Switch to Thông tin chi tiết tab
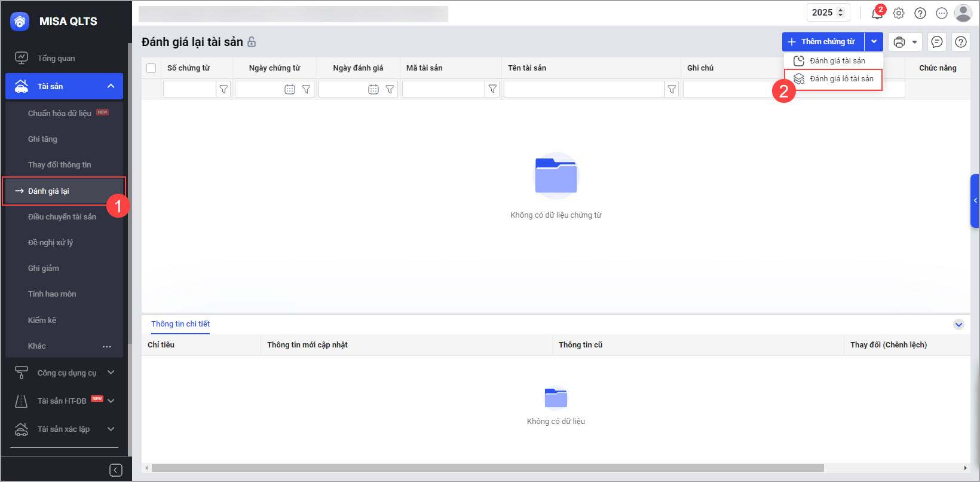The image size is (980, 482). pos(180,324)
